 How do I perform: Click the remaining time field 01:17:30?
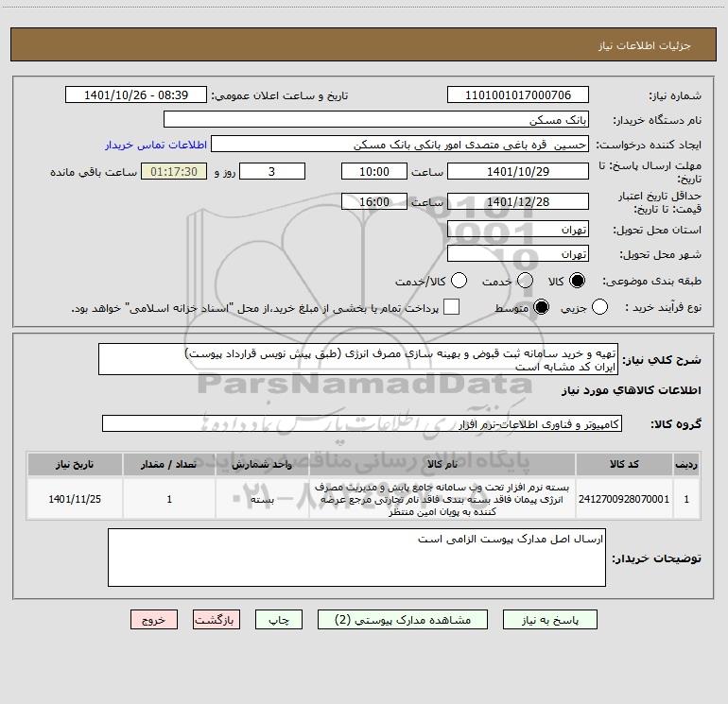174,172
